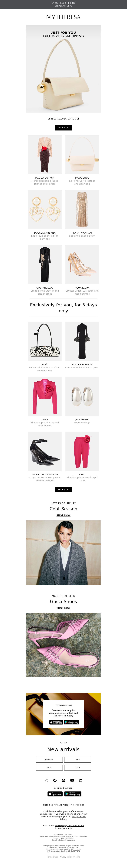Click the App Store badge under 'Download our app'
Screen dimensions: 127x868
click(55, 794)
